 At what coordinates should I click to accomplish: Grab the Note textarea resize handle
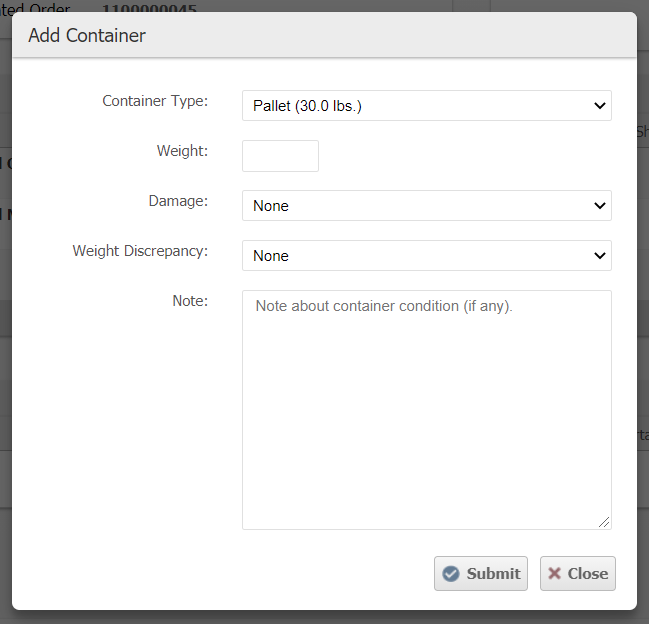(604, 522)
